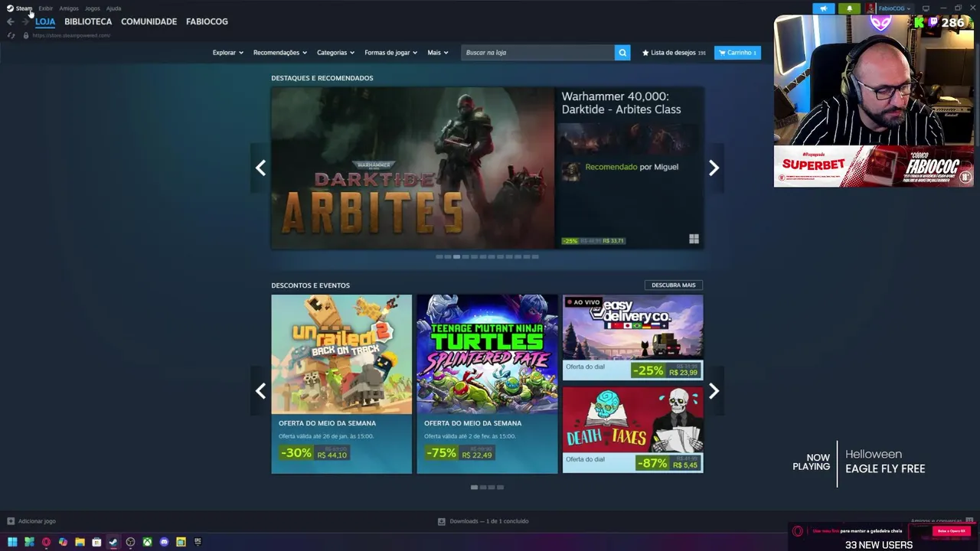980x551 pixels.
Task: Select the first featured carousel page dot
Action: [439, 257]
